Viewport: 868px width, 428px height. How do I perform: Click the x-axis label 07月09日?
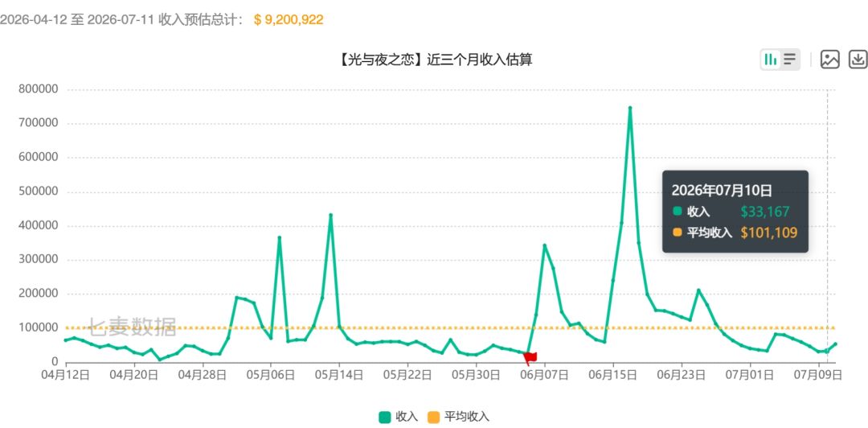[x=818, y=375]
